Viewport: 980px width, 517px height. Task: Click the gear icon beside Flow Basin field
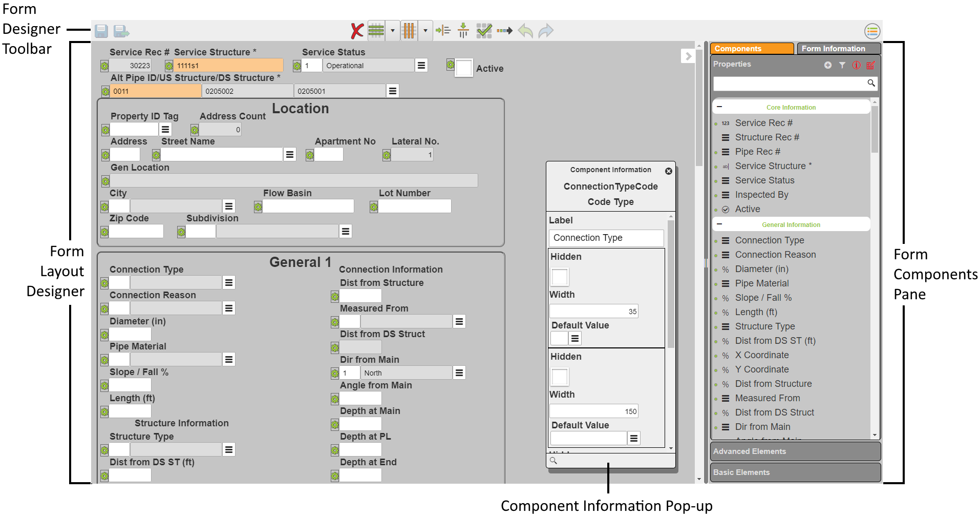coord(258,207)
